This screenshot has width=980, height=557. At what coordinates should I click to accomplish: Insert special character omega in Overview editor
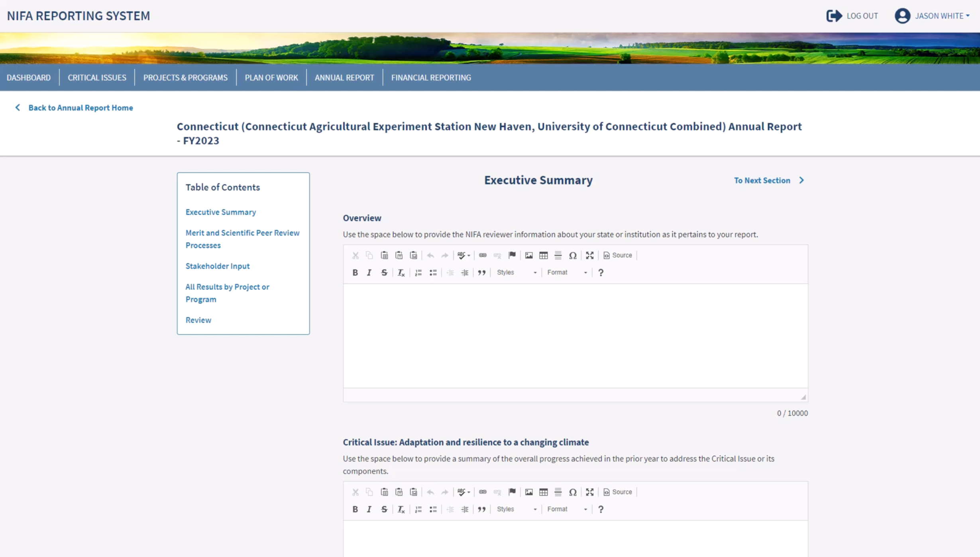[x=572, y=255]
